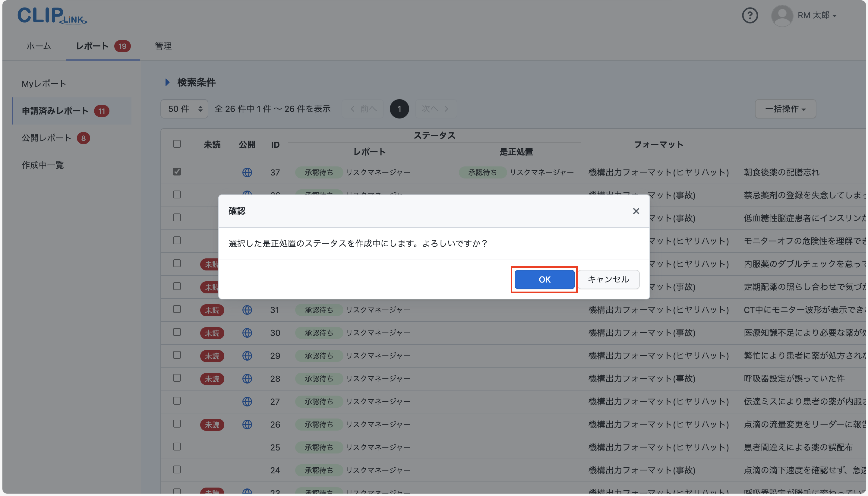Switch to the 管理 tab
Screen dimensions: 868x496
(x=163, y=46)
